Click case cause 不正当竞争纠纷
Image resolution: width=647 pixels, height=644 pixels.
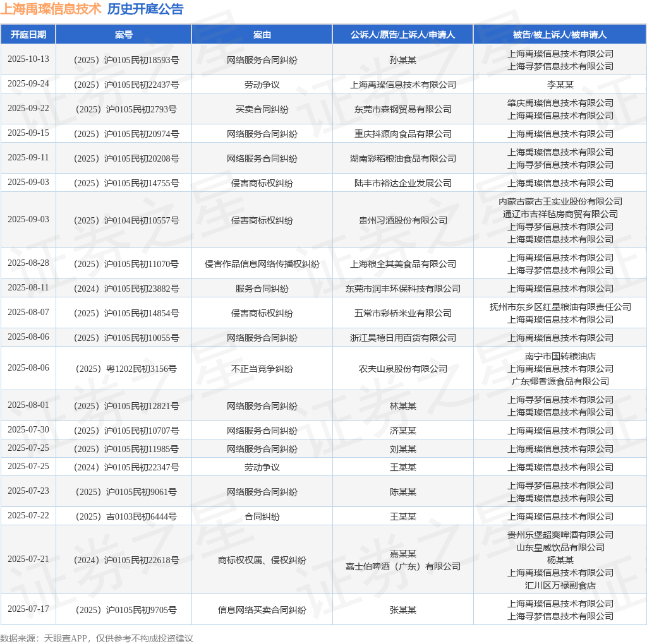point(262,369)
